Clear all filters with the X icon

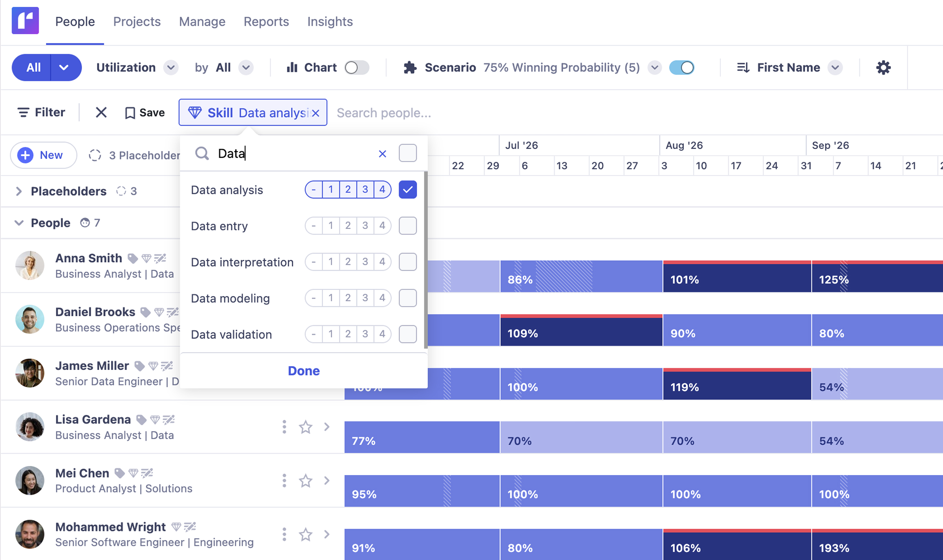(101, 112)
